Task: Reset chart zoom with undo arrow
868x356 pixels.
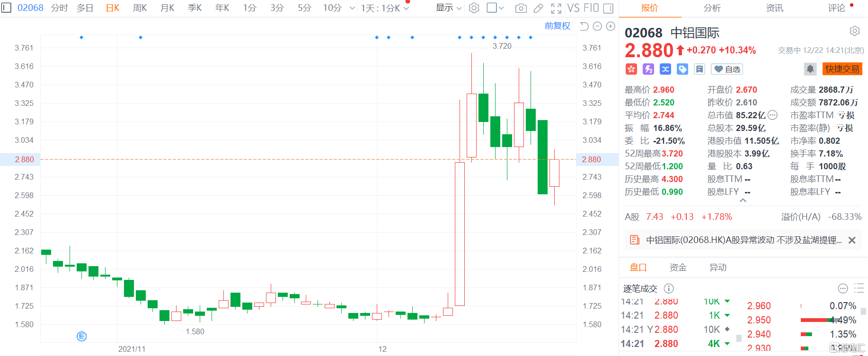Action: click(585, 26)
